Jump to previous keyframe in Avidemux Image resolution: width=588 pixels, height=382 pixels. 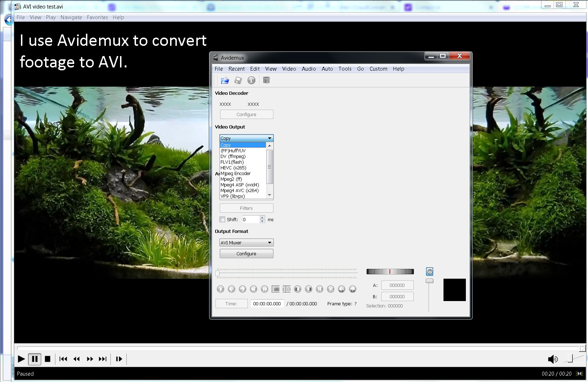[254, 289]
